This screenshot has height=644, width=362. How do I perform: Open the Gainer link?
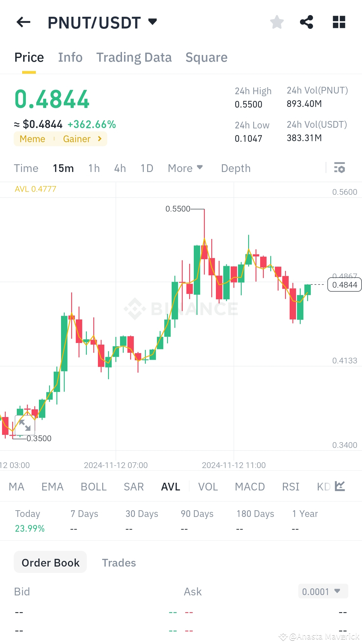tap(77, 138)
